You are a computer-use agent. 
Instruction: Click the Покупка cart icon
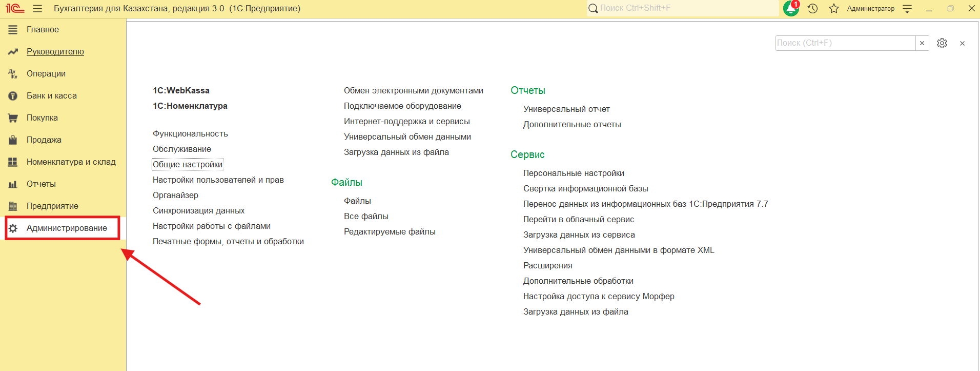click(13, 118)
